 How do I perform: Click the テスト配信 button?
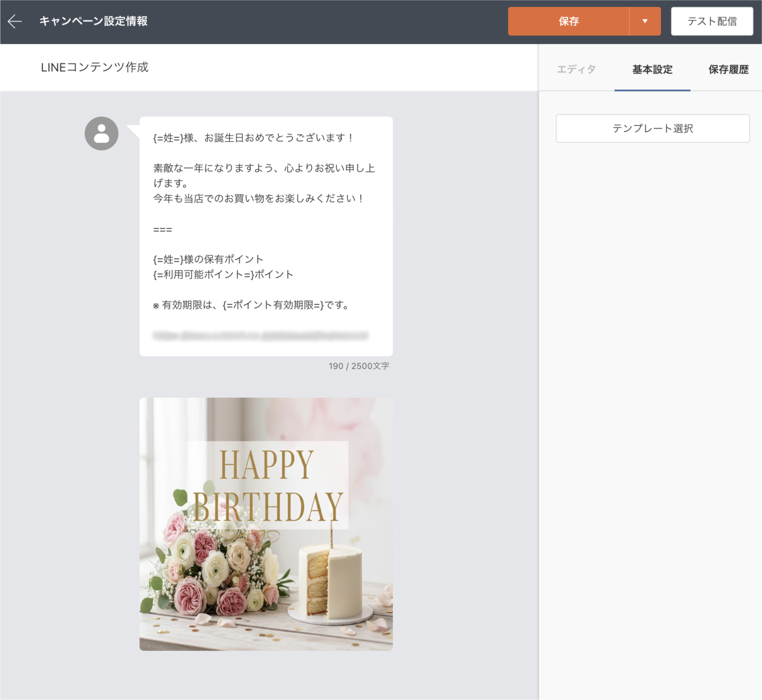[x=712, y=21]
